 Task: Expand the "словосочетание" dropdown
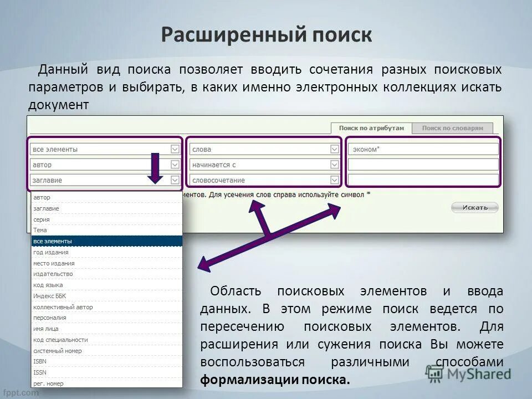(333, 180)
